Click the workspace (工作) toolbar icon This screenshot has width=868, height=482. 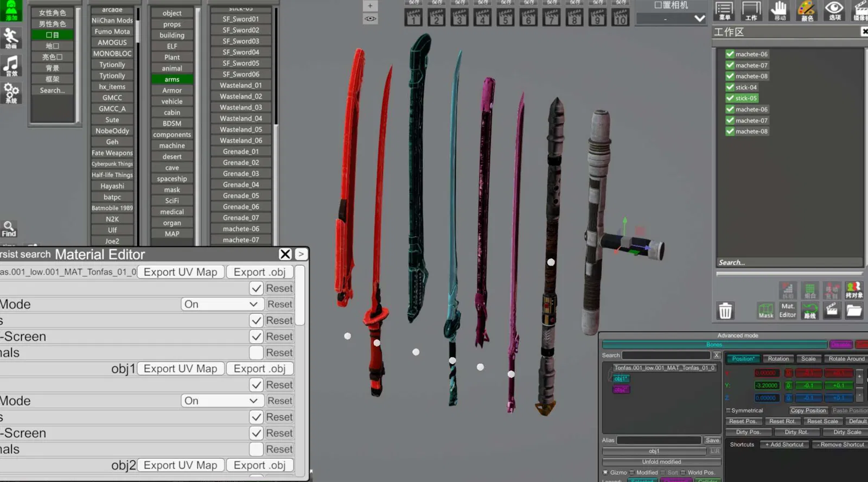[751, 11]
